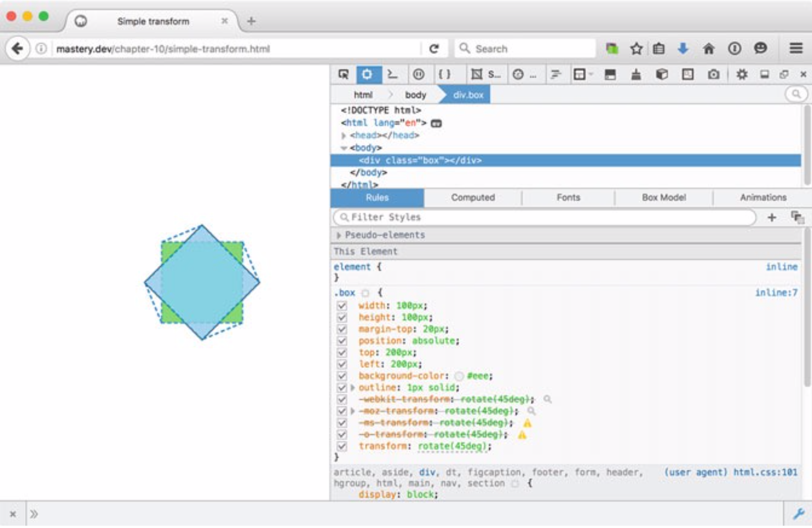Screen dimensions: 812x528
Task: Take a screenshot with the camera icon
Action: [714, 74]
